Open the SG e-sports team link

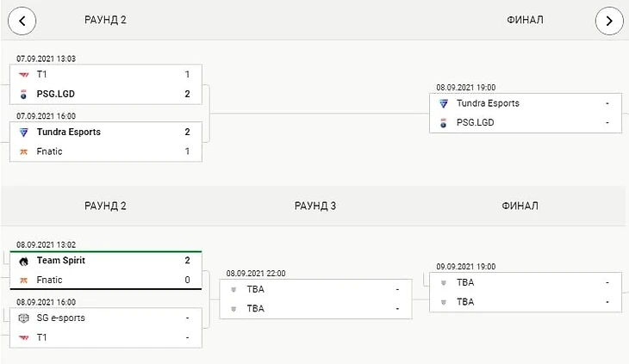pyautogui.click(x=60, y=318)
